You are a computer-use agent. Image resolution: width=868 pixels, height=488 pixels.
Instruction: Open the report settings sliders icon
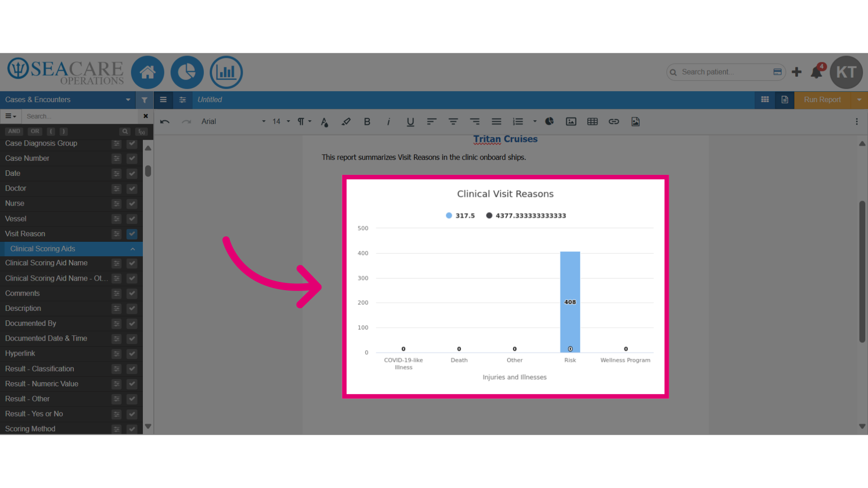point(183,100)
